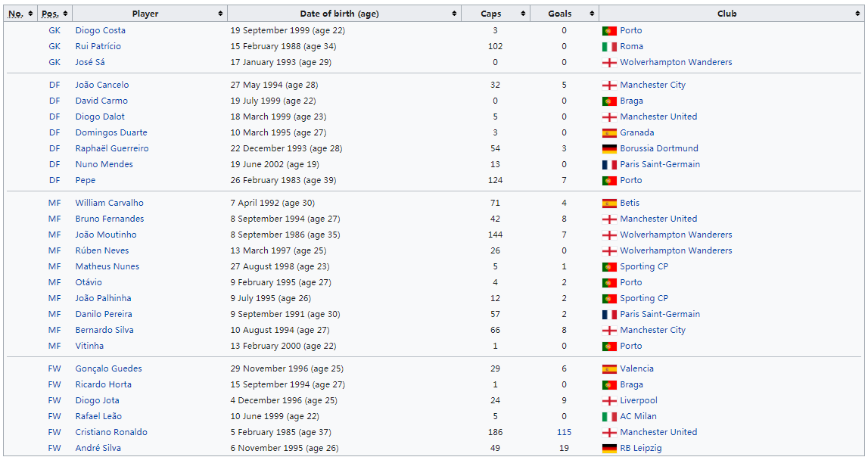The height and width of the screenshot is (457, 868).
Task: Visit the RB Leipzig club link
Action: click(640, 448)
